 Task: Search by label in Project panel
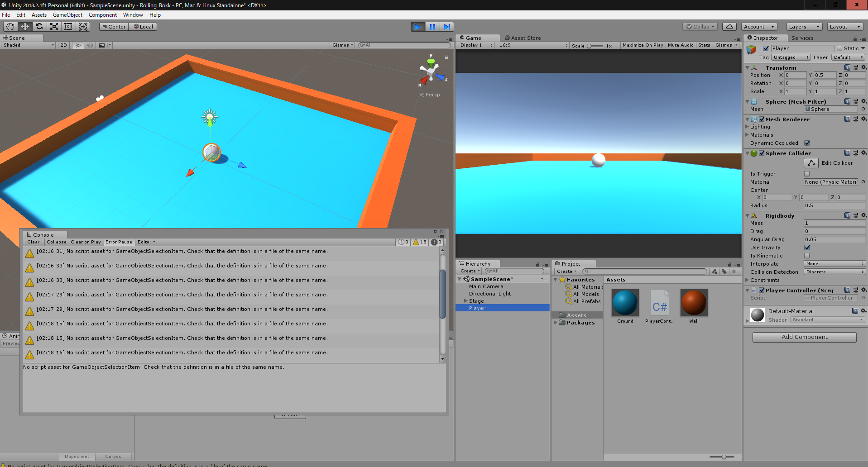(x=724, y=272)
